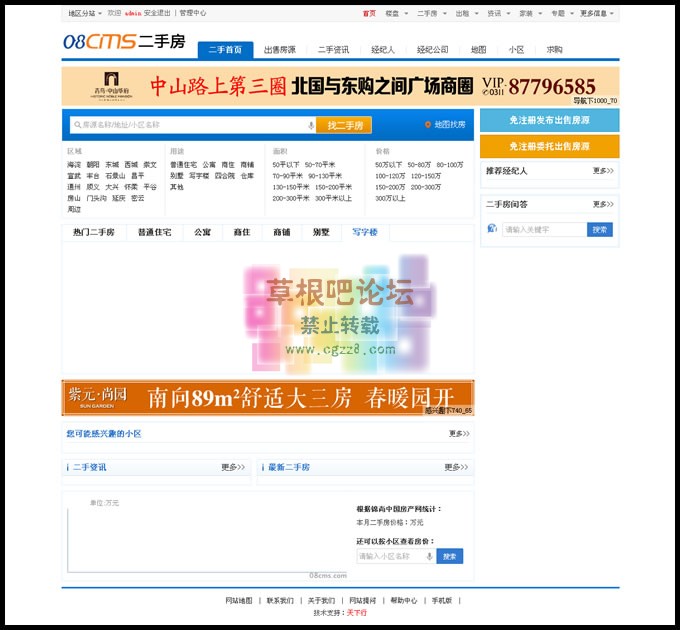The width and height of the screenshot is (680, 630).
Task: Open 更多 in 推荐经纪人 panel
Action: [603, 171]
